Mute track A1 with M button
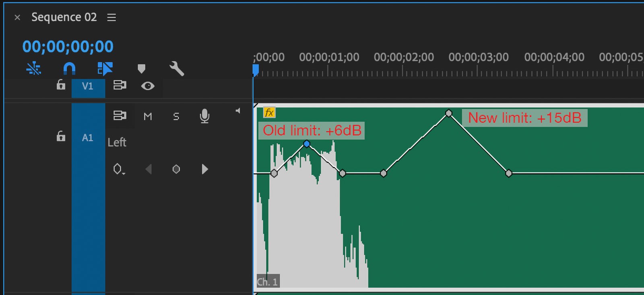The width and height of the screenshot is (644, 295). click(148, 116)
